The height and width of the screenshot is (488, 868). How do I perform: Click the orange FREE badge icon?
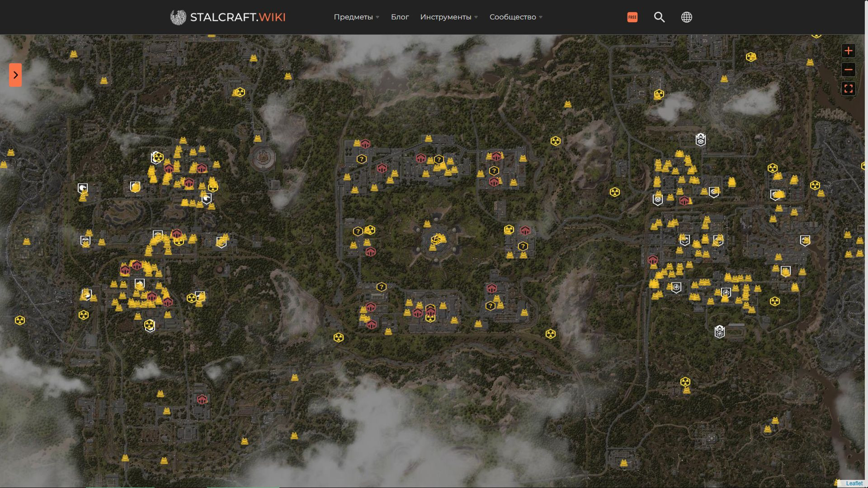pyautogui.click(x=632, y=17)
